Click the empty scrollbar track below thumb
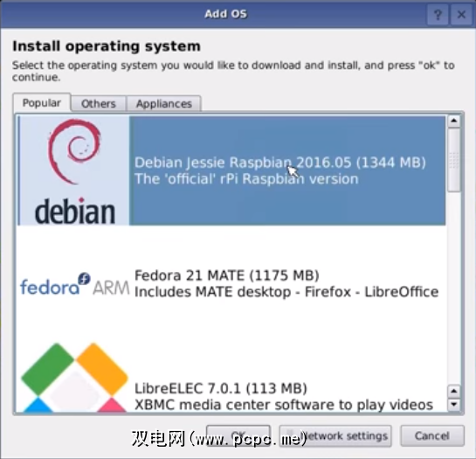Screen dimensions: 476x459 (x=454, y=288)
